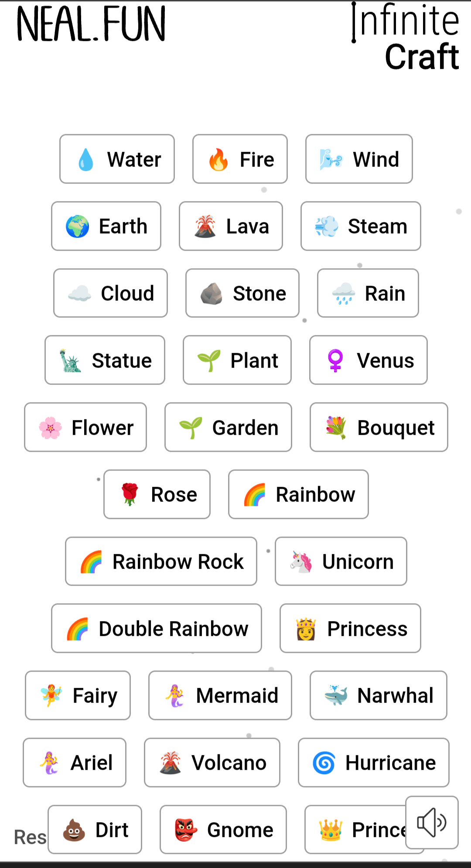The width and height of the screenshot is (471, 868).
Task: Click the partially hidden Reset button
Action: tap(30, 837)
